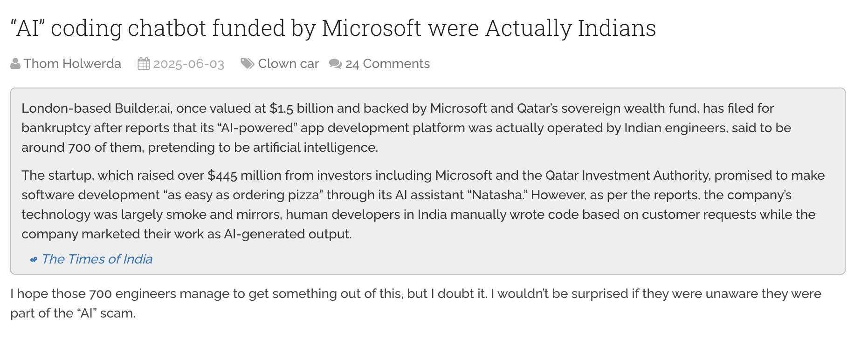This screenshot has width=868, height=338.
Task: Click the closing paragraph about 700 engineers
Action: (416, 304)
